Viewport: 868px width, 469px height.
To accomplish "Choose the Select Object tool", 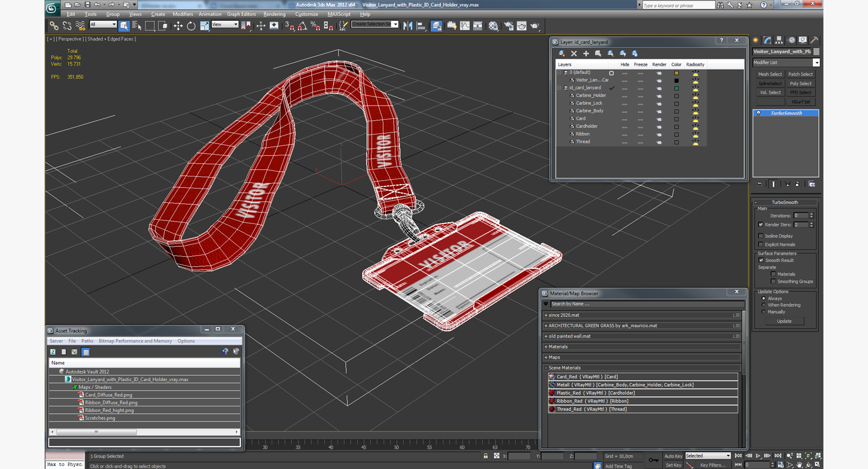I will coord(124,26).
